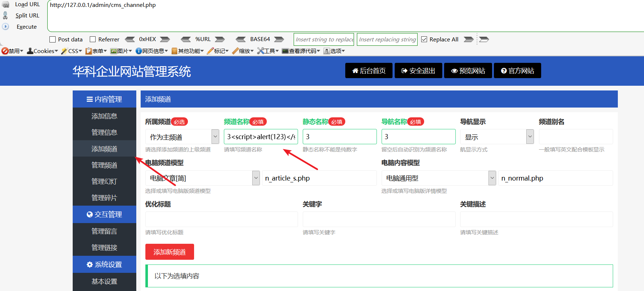The width and height of the screenshot is (644, 291).
Task: Click the Insert replacing string field
Action: point(387,39)
